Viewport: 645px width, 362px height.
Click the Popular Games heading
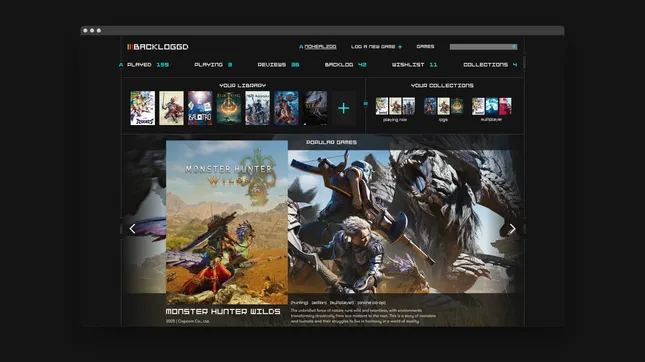click(332, 142)
